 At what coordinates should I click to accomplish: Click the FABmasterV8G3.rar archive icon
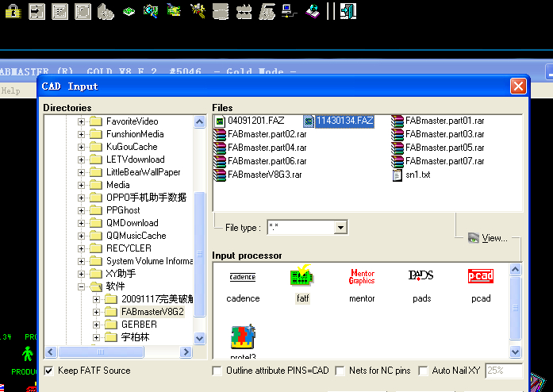[219, 175]
